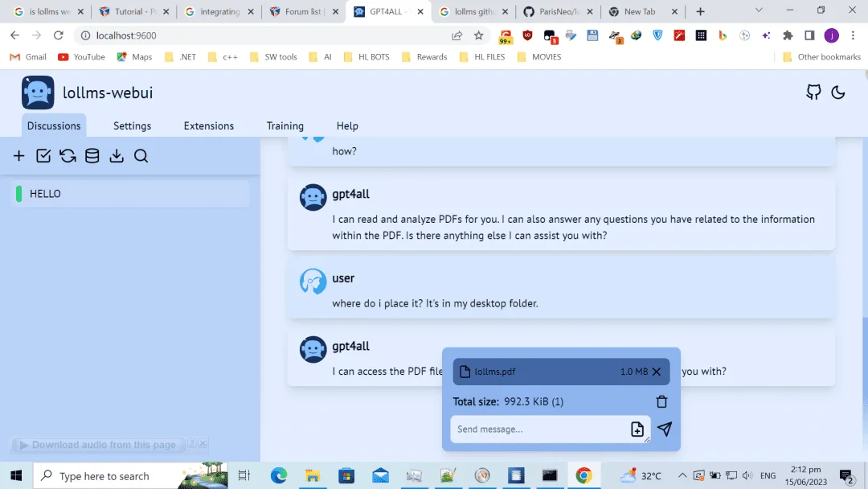
Task: Open the Extensions tab
Action: point(209,125)
